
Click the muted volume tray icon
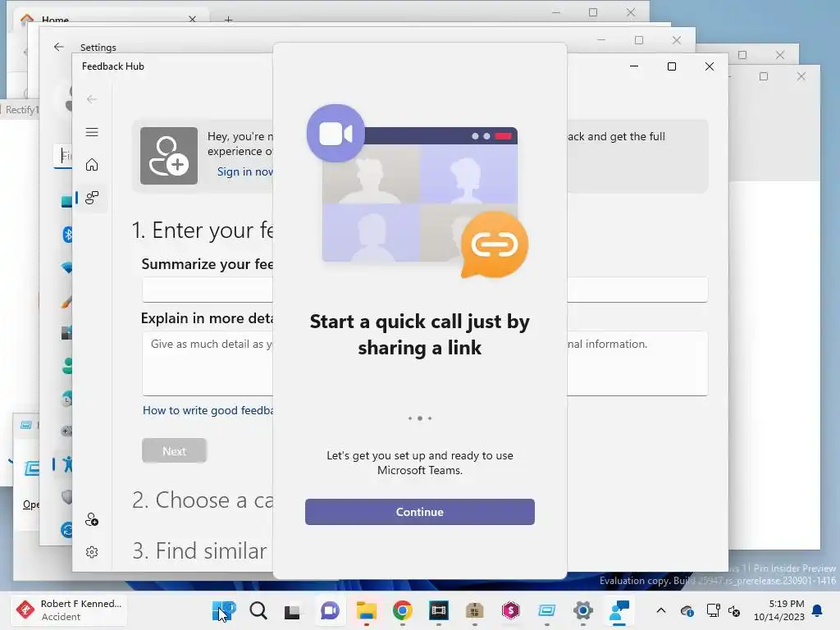click(x=734, y=610)
